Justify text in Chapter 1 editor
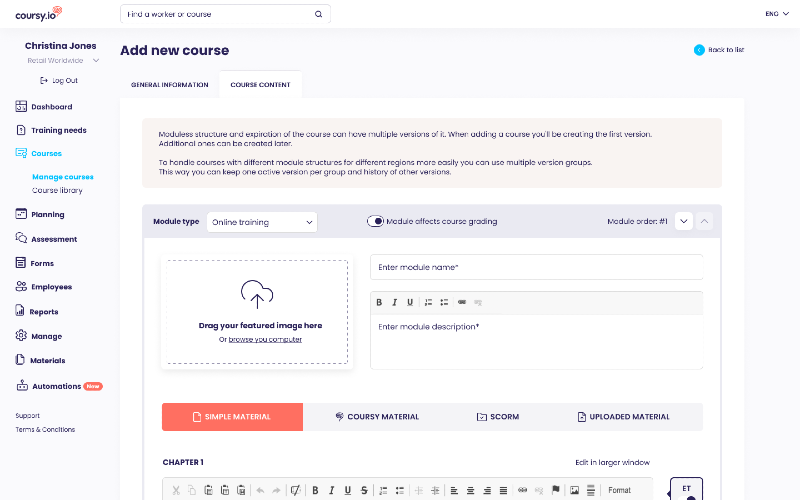 (x=503, y=490)
